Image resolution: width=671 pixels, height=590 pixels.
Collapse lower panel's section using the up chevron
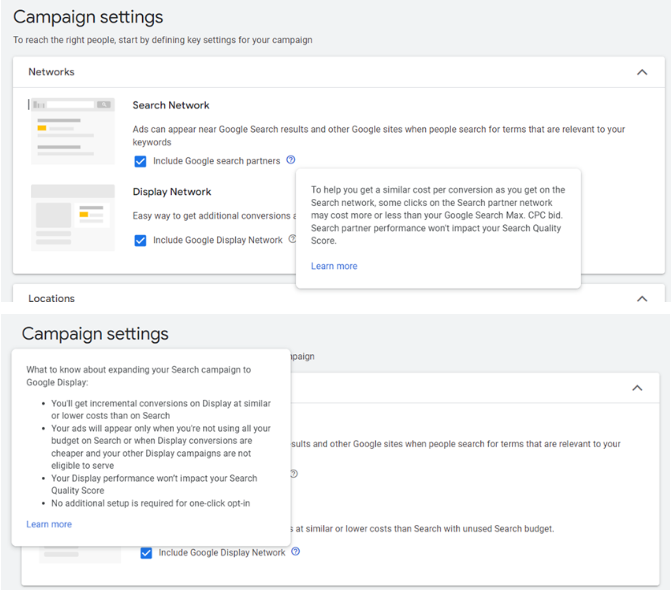[638, 388]
